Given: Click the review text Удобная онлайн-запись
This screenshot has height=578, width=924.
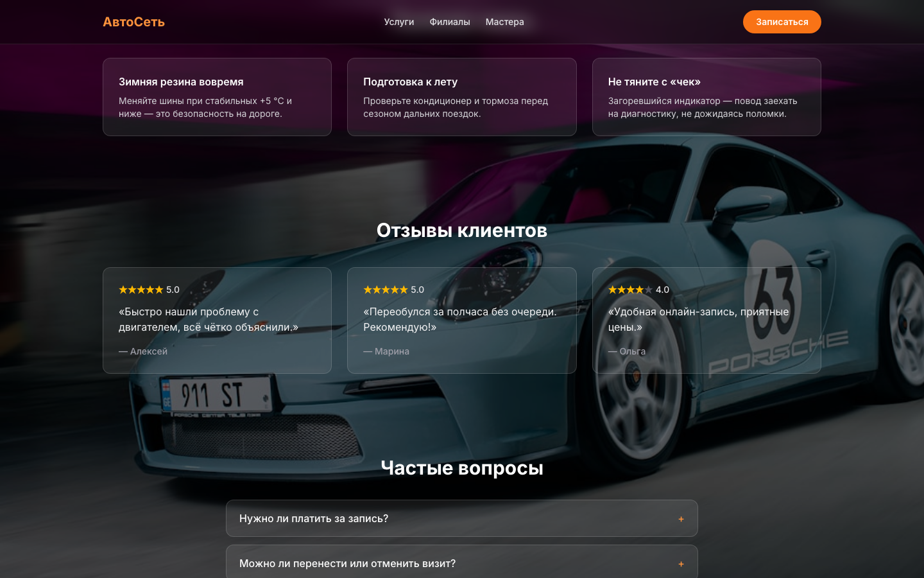Looking at the screenshot, I should [698, 319].
